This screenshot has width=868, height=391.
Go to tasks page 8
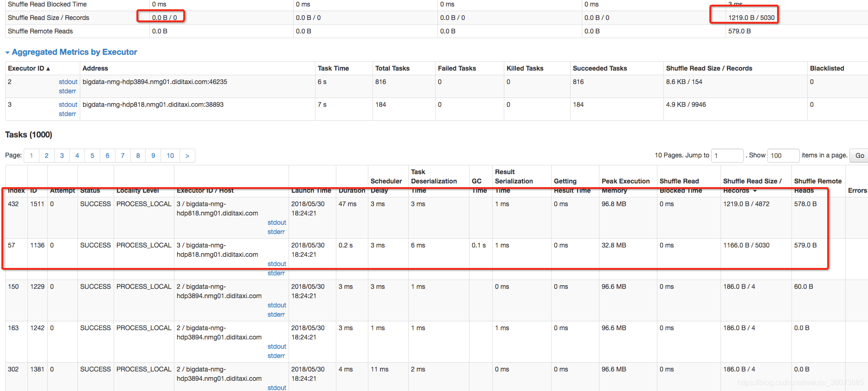pyautogui.click(x=138, y=156)
